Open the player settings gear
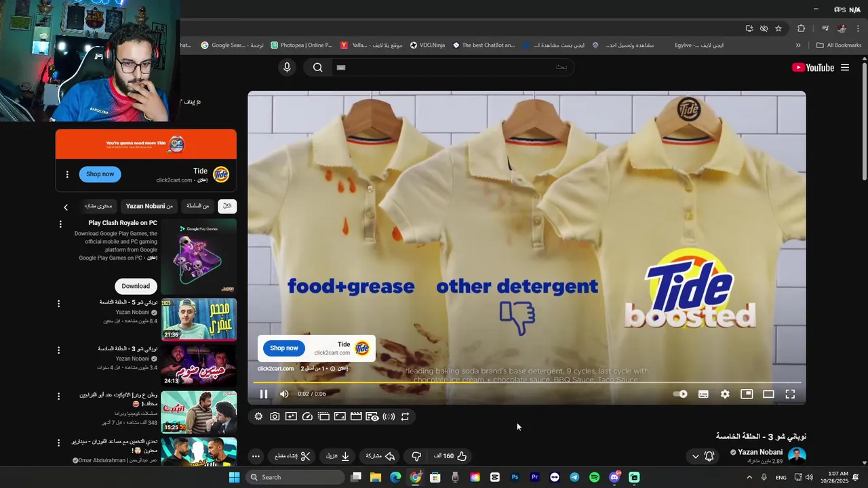The height and width of the screenshot is (488, 868). coord(725,394)
